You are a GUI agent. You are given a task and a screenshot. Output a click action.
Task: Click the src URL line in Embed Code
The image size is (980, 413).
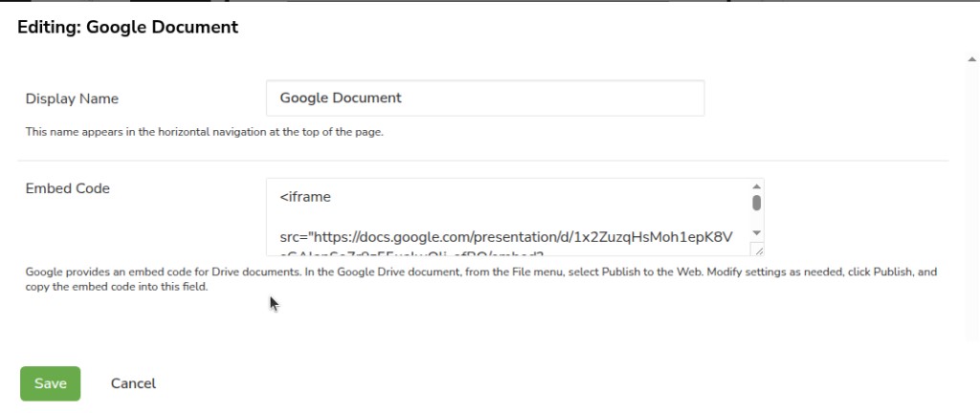click(x=506, y=238)
